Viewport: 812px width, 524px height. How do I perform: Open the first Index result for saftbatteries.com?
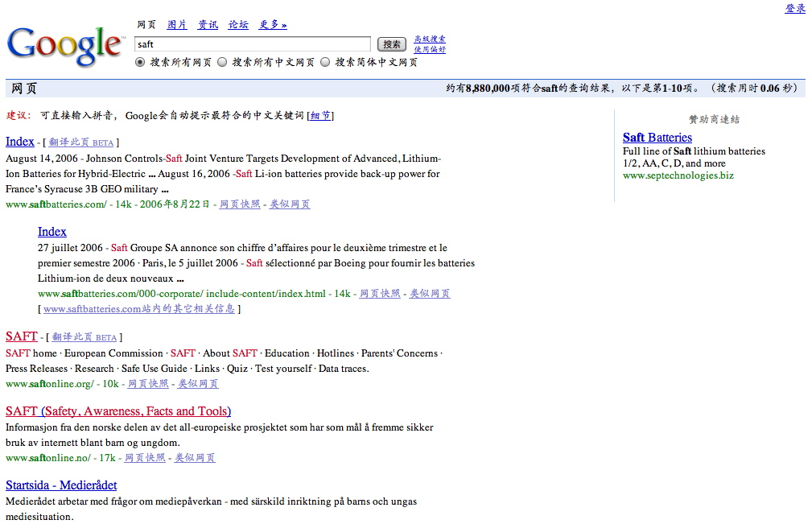pyautogui.click(x=19, y=142)
